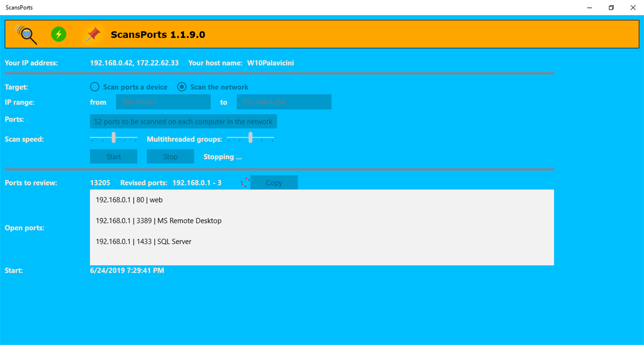This screenshot has width=644, height=345.
Task: Select the 3389 MS Remote Desktop entry
Action: coord(158,221)
